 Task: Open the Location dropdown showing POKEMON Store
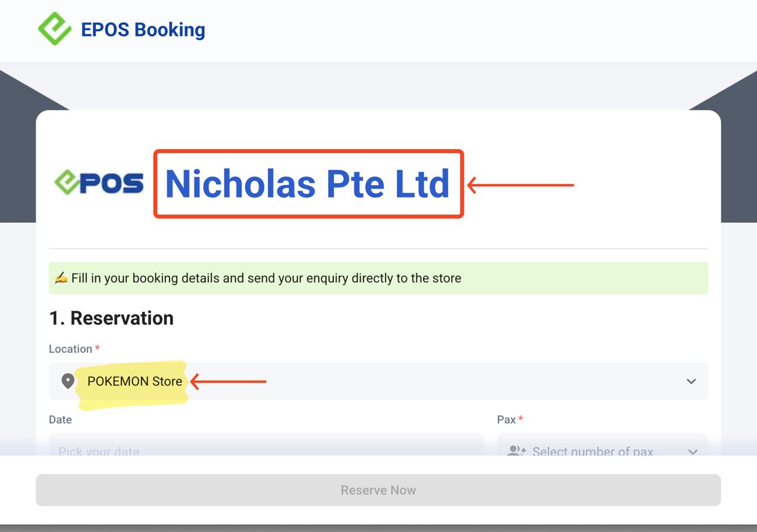tap(378, 381)
